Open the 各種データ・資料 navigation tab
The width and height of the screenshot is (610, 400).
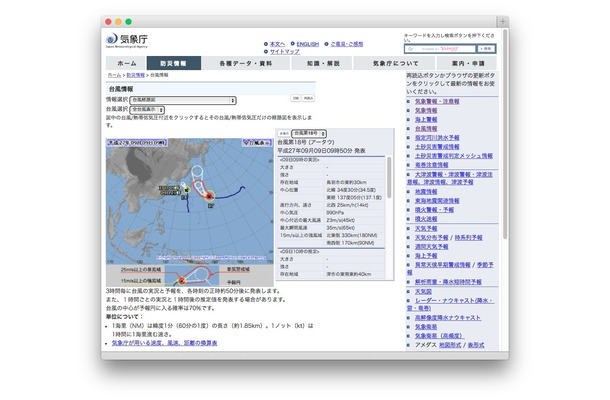(245, 63)
